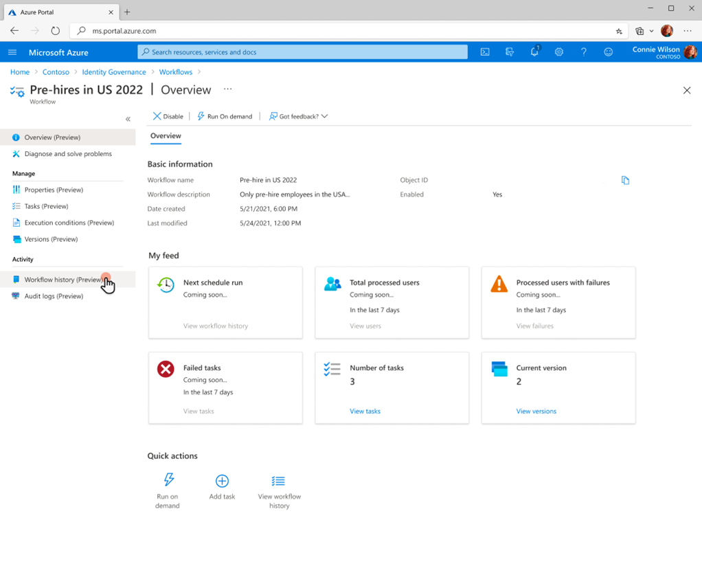Open the feedback smiley icon
Screen dimensions: 702x588
point(609,52)
